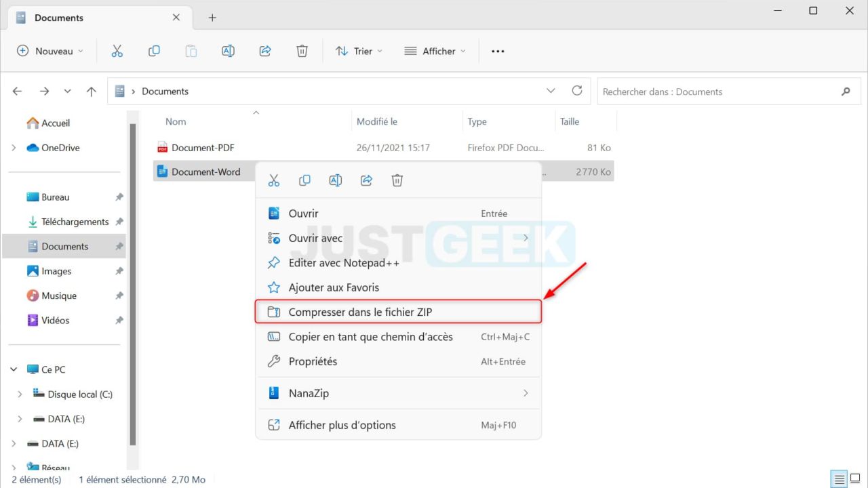This screenshot has height=488, width=868.
Task: Switch to details view icon in status bar
Action: tap(840, 479)
